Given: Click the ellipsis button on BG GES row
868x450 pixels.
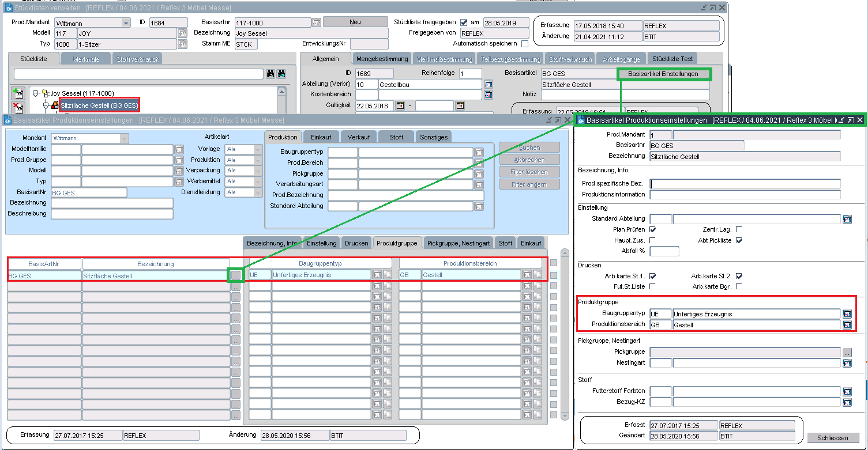Looking at the screenshot, I should click(x=235, y=275).
